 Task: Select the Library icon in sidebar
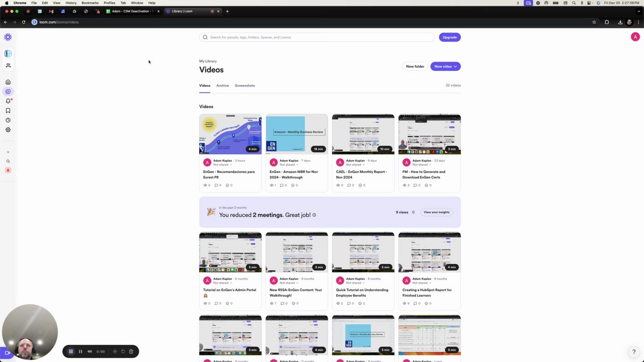click(8, 92)
